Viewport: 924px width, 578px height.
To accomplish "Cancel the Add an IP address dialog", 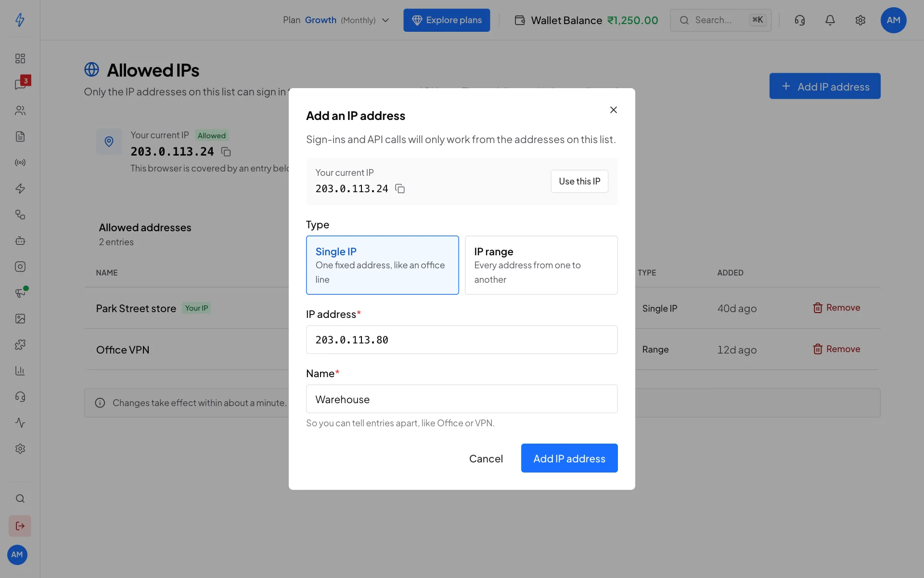I will [x=486, y=459].
